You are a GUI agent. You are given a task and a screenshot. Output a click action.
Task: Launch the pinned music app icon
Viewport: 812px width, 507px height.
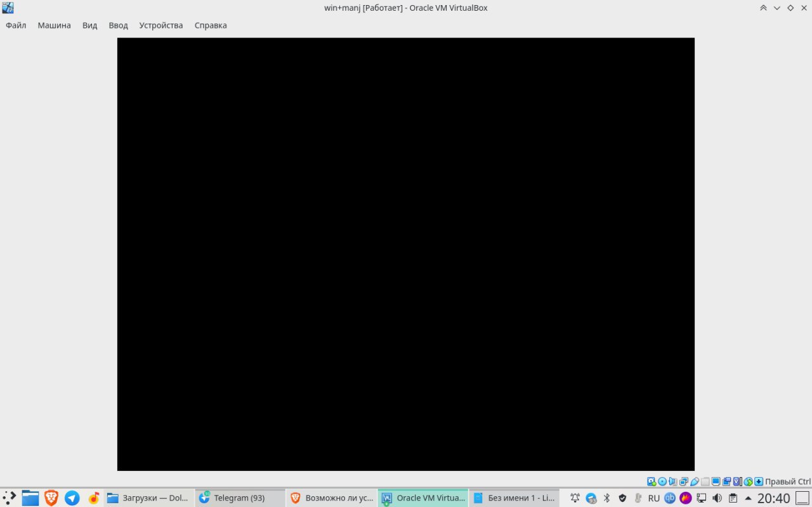[x=94, y=498]
